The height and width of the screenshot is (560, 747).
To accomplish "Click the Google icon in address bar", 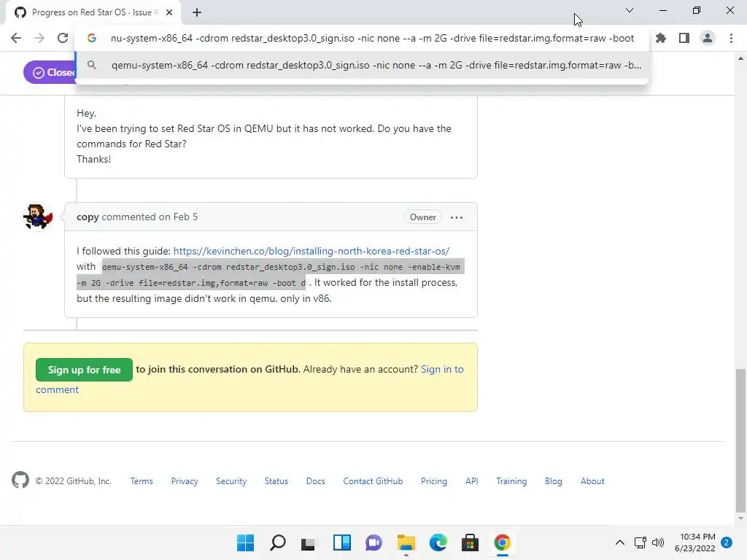I will 92,38.
